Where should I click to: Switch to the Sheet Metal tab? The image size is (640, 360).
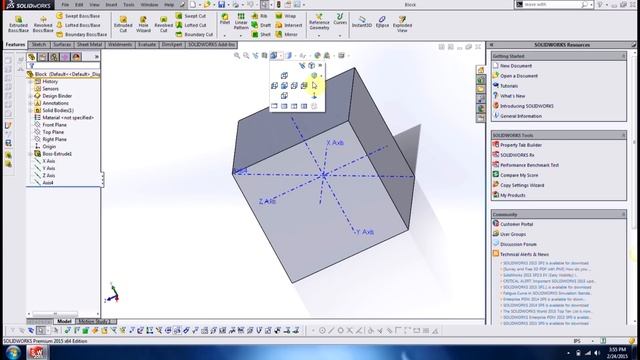(x=89, y=44)
